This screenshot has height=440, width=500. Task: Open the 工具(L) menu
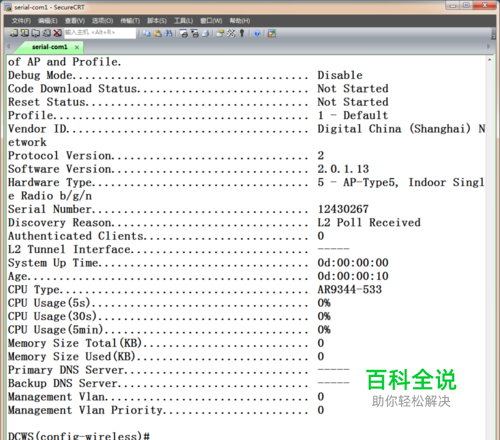[x=183, y=21]
